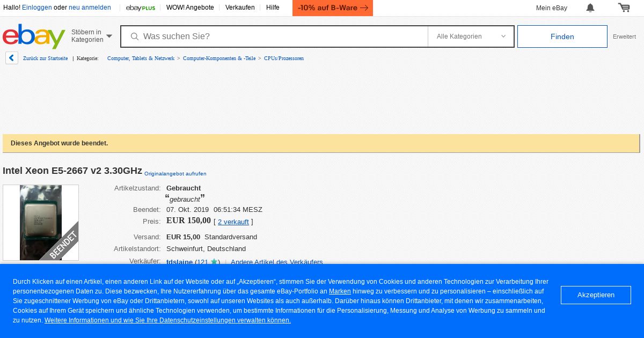
Task: Open Verkaufen in top bar
Action: coord(240,8)
